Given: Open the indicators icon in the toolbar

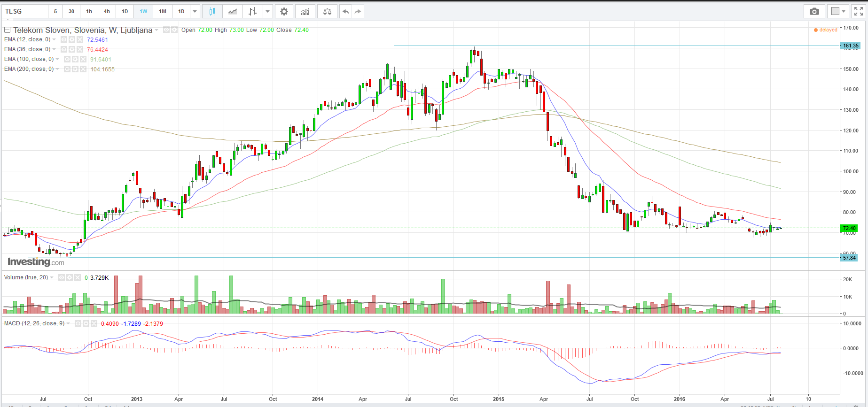Looking at the screenshot, I should (x=305, y=11).
